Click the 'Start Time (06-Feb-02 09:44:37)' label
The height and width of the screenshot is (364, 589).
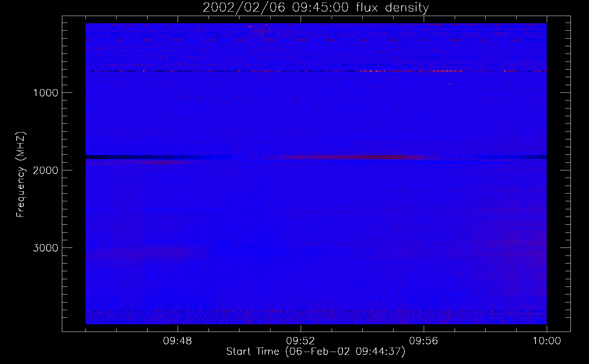click(316, 352)
